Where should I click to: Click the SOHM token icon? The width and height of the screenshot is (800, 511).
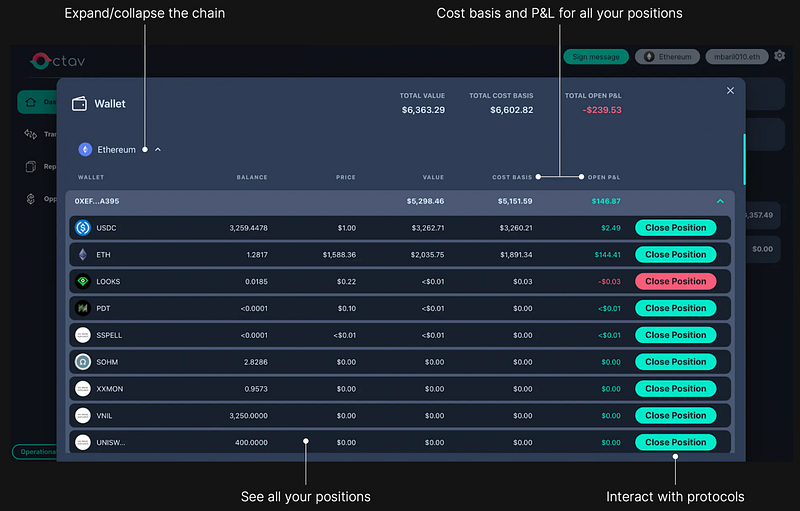pyautogui.click(x=82, y=362)
